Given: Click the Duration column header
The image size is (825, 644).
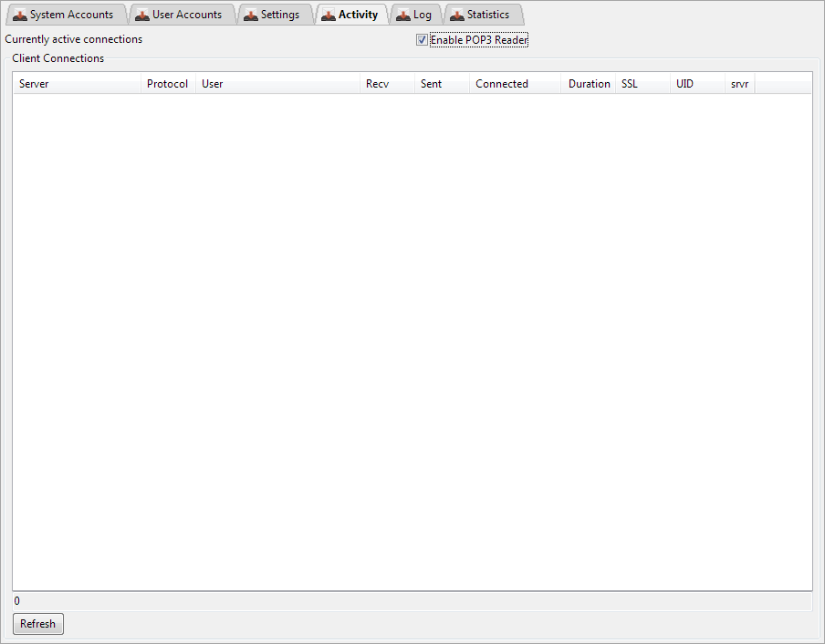Looking at the screenshot, I should [589, 84].
